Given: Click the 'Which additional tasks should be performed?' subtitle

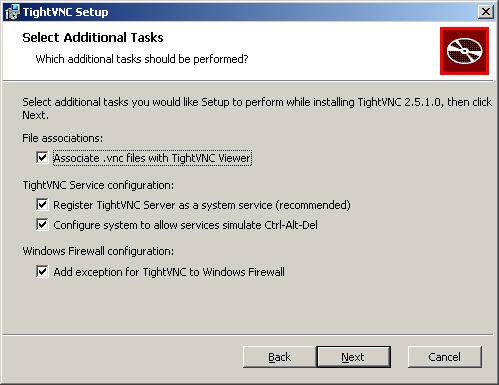Looking at the screenshot, I should (142, 59).
